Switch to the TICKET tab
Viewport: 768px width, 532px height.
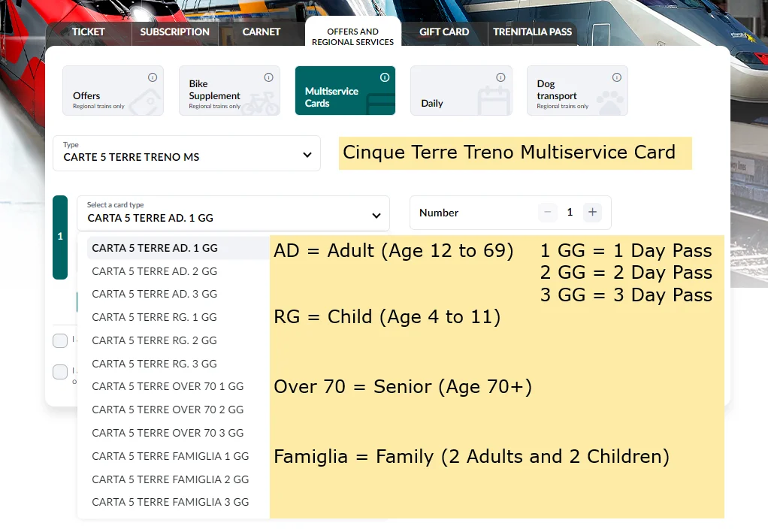[x=89, y=32]
